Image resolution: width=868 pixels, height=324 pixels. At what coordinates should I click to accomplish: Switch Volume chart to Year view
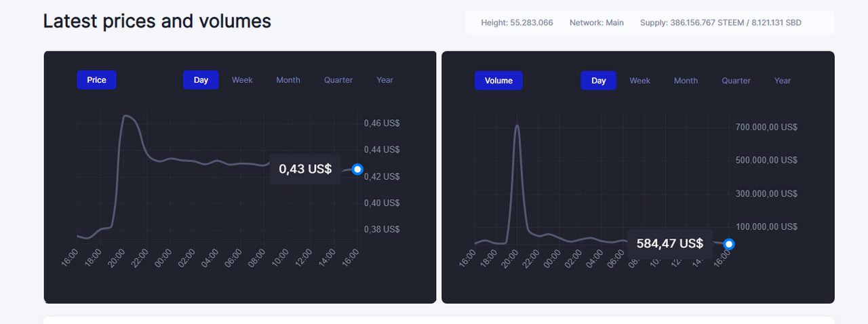[x=783, y=81]
